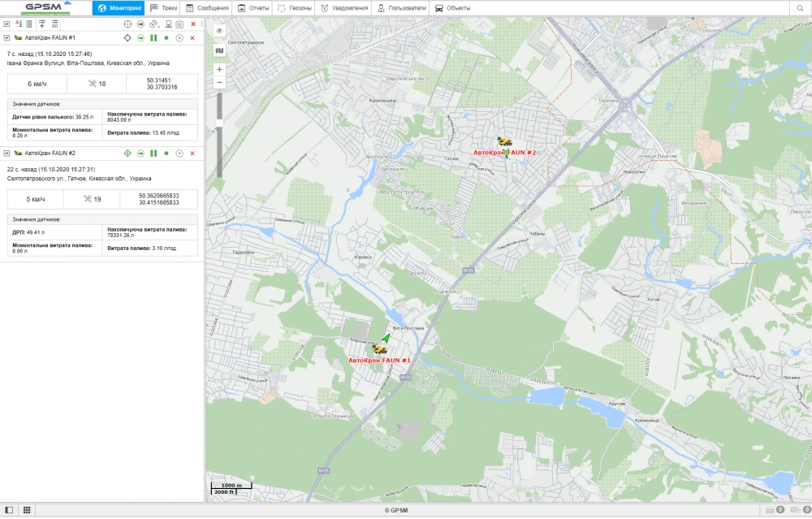Screen dimensions: 812x519
Task: Expand the tracking mode dropdown in header
Action: pyautogui.click(x=154, y=24)
